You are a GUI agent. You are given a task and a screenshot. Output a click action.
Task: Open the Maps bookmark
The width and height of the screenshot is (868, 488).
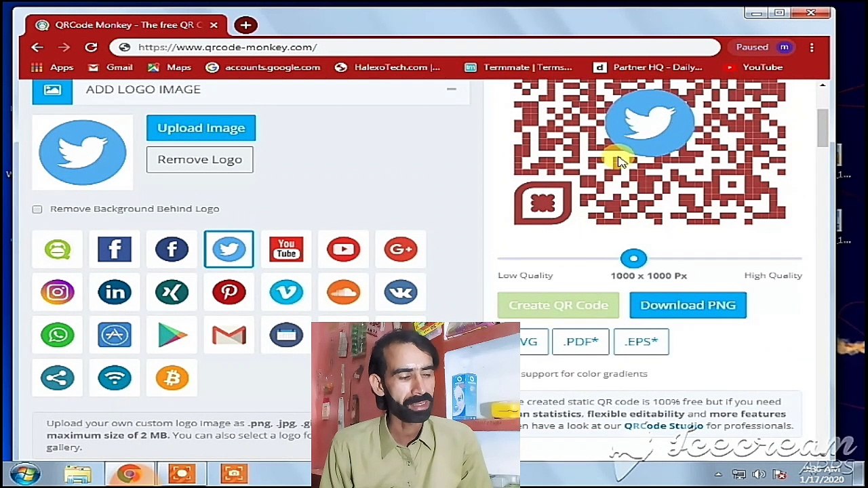(x=170, y=67)
